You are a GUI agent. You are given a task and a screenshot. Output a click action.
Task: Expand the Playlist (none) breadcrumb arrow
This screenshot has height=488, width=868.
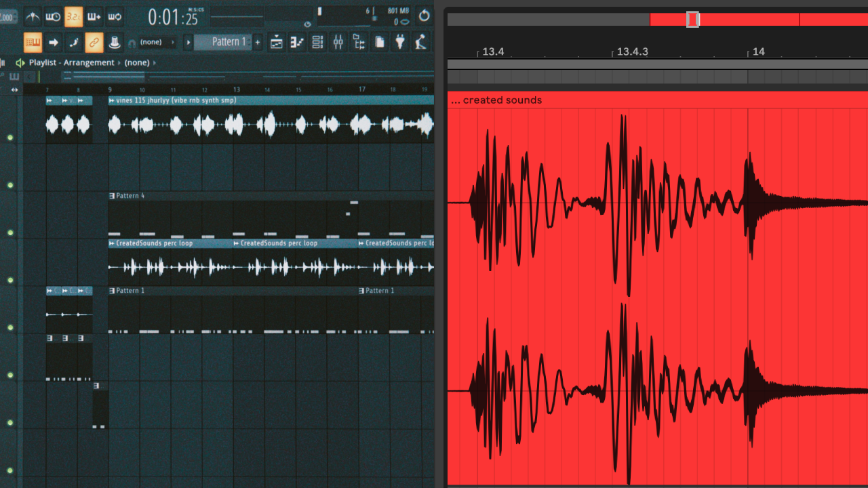pos(155,62)
